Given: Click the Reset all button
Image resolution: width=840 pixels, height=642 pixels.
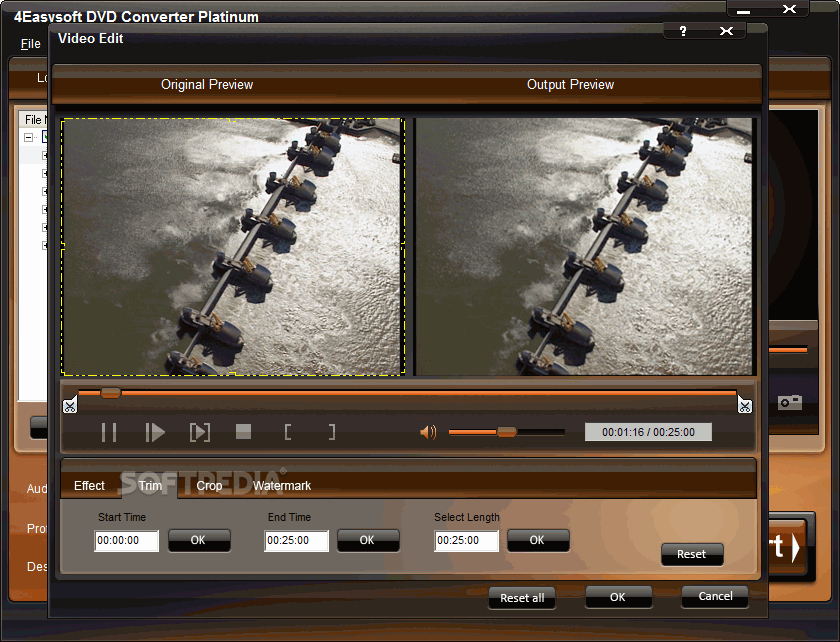Looking at the screenshot, I should [x=522, y=598].
